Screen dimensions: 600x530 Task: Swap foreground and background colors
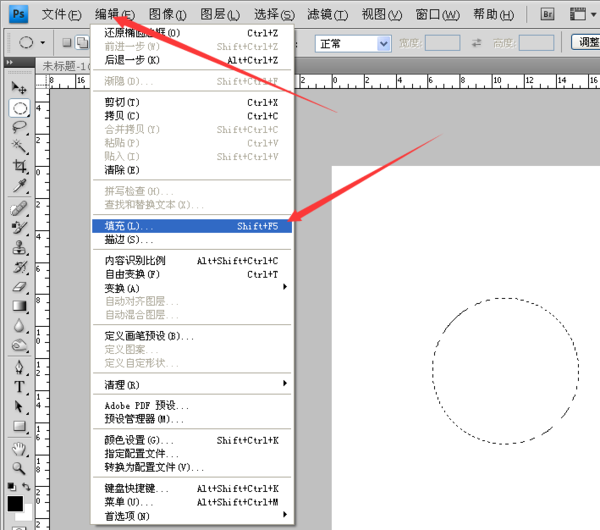[26, 487]
